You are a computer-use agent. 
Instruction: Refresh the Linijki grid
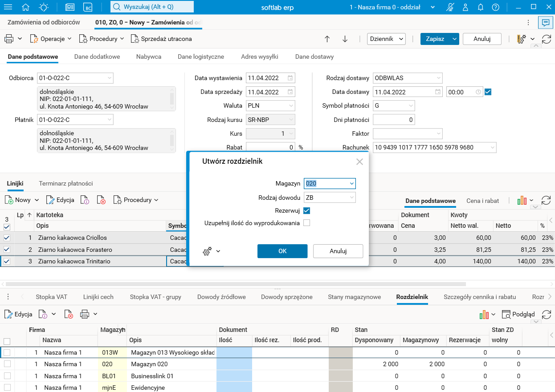click(546, 201)
